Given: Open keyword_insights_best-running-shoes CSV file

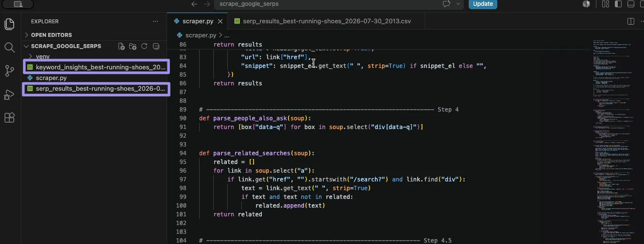Looking at the screenshot, I should click(96, 67).
